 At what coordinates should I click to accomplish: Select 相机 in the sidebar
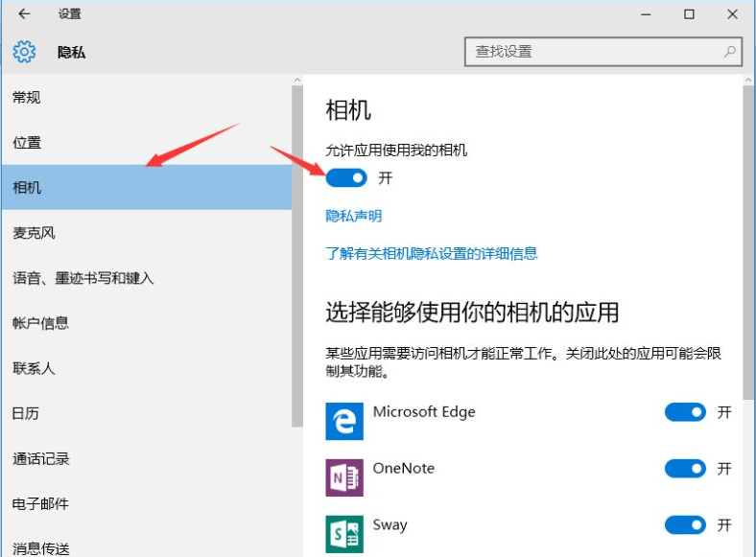click(147, 187)
